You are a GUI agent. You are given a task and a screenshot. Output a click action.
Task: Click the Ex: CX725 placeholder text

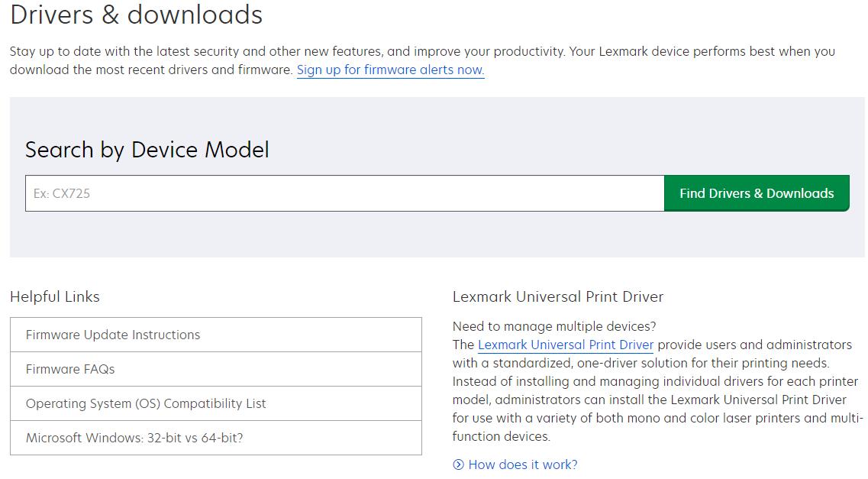[x=62, y=194]
